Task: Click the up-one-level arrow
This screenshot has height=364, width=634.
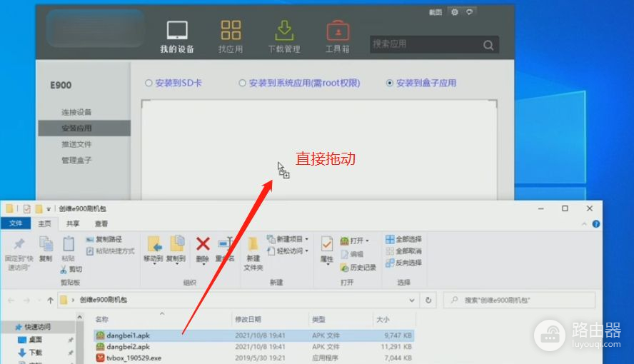Action: point(50,300)
